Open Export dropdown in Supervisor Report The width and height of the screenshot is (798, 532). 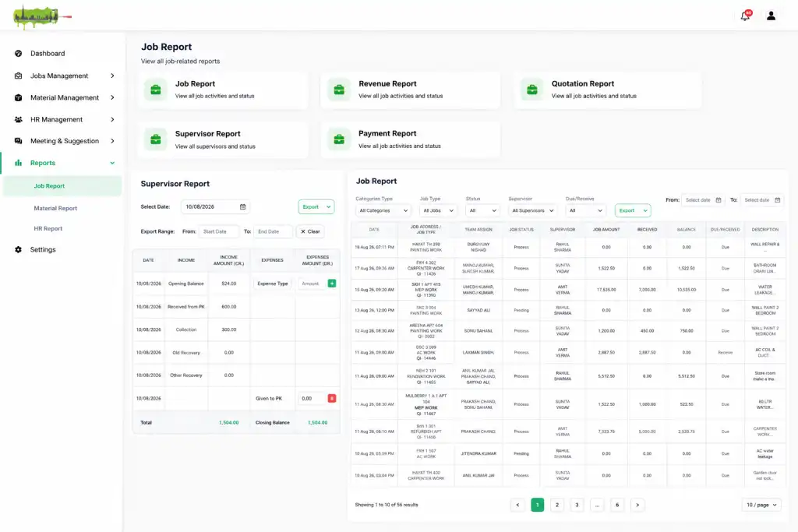pyautogui.click(x=316, y=206)
